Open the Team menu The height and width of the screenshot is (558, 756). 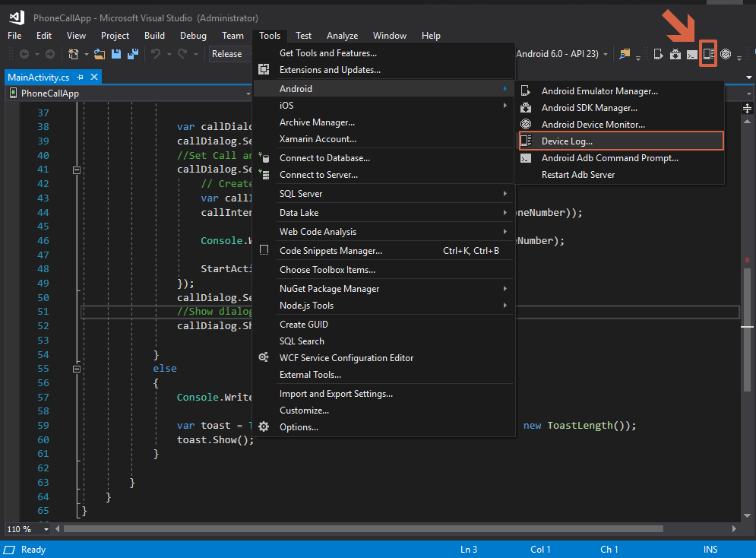tap(232, 36)
